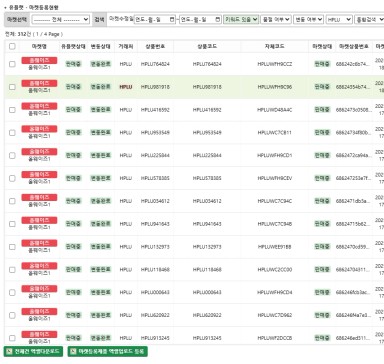384x364 pixels.
Task: Check the row checkbox for product HPLU941643
Action: coord(12,224)
